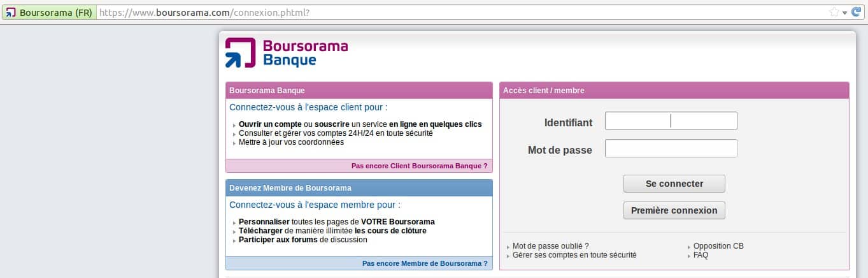The height and width of the screenshot is (278, 868).
Task: Click the Boursorama site identity badge
Action: click(49, 12)
